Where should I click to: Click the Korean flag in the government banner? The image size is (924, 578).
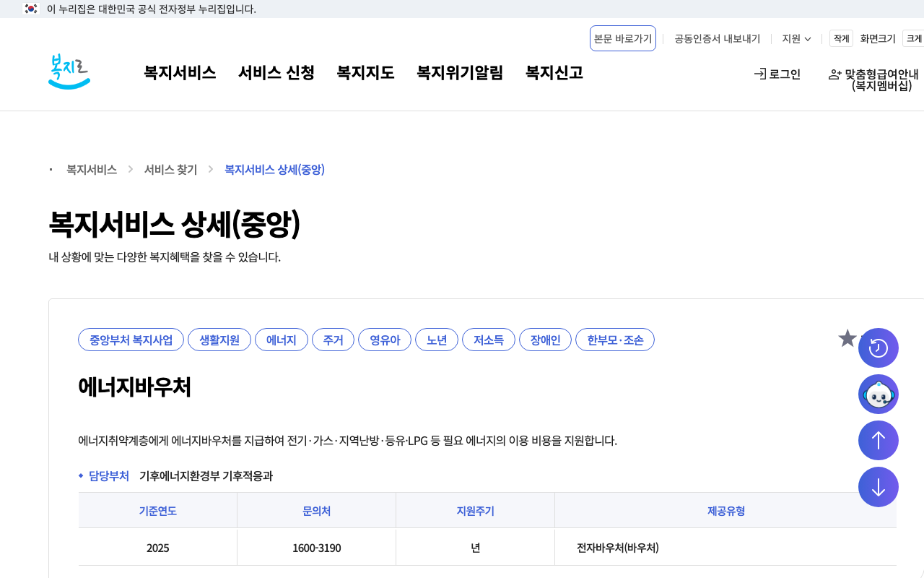[x=30, y=9]
